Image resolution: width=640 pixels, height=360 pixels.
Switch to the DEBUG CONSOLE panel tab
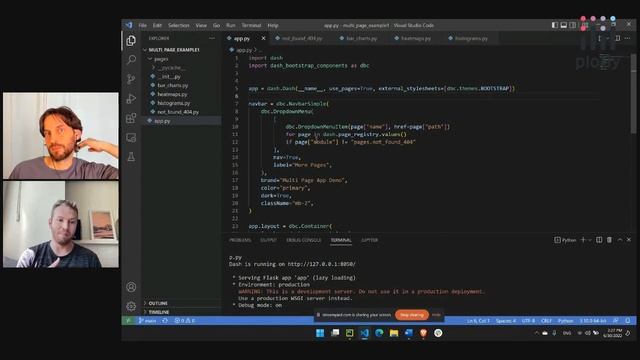pyautogui.click(x=304, y=240)
